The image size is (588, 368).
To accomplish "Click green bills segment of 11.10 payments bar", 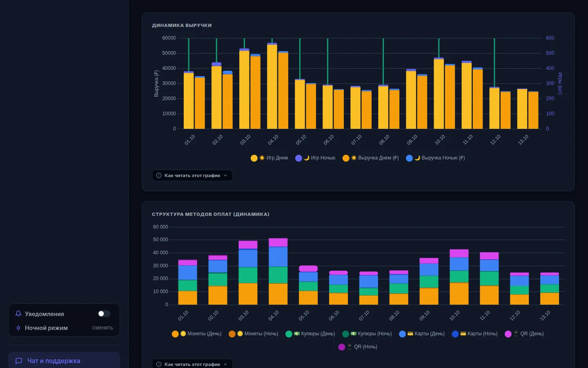I will tap(489, 278).
